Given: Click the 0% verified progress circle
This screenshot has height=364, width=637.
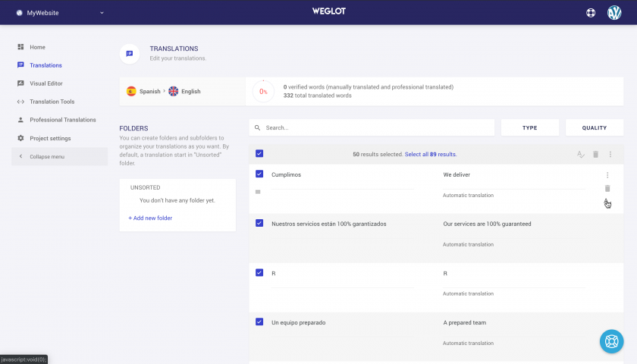Looking at the screenshot, I should point(263,92).
